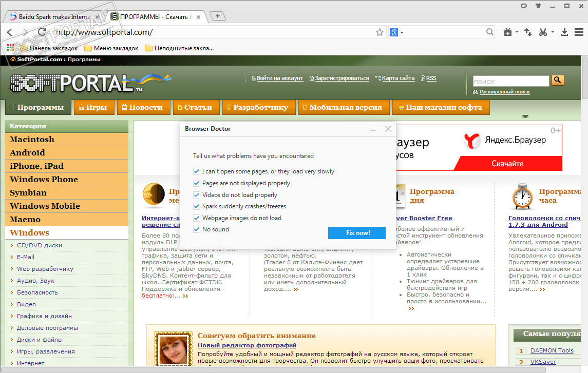This screenshot has height=373, width=588.
Task: Select Symbian category
Action: tap(67, 193)
